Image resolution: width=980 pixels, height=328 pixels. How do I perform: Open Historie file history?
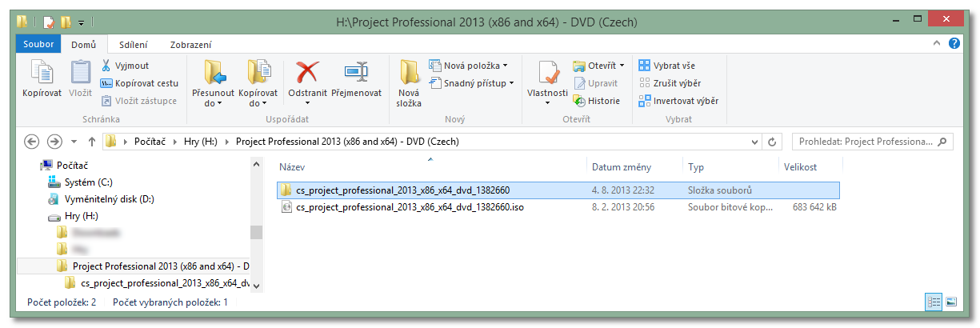pos(597,101)
